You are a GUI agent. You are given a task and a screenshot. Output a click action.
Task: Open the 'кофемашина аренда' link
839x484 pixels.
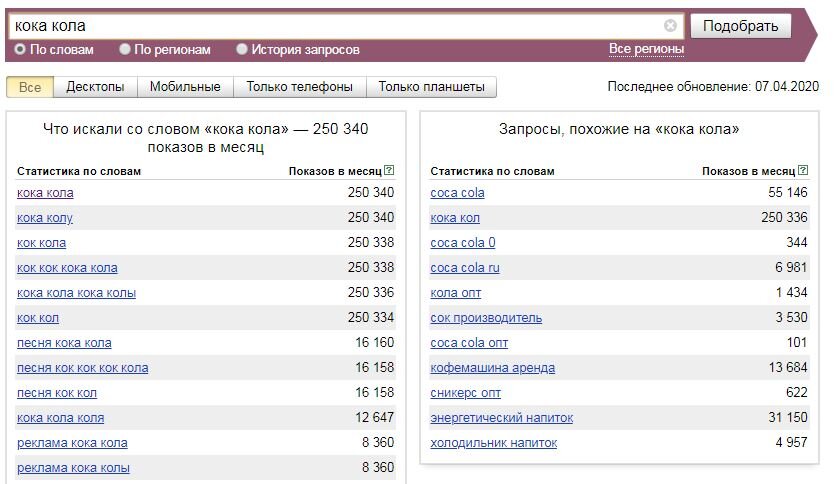tap(492, 368)
